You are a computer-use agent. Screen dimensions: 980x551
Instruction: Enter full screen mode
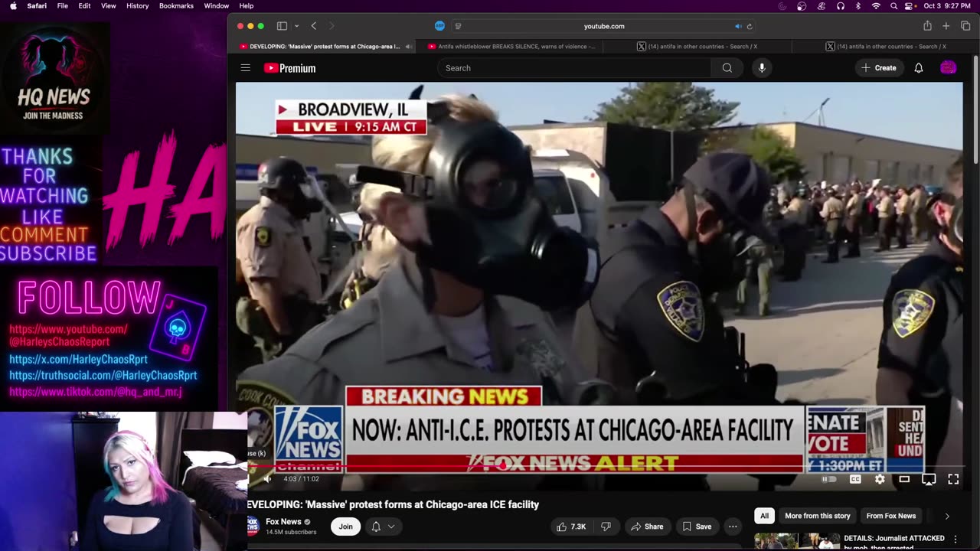pyautogui.click(x=953, y=479)
